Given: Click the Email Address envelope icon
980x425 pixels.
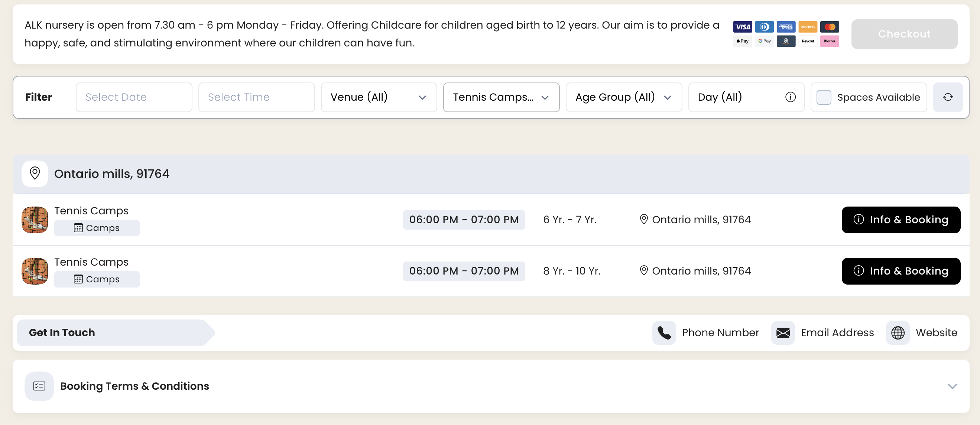Looking at the screenshot, I should click(783, 332).
